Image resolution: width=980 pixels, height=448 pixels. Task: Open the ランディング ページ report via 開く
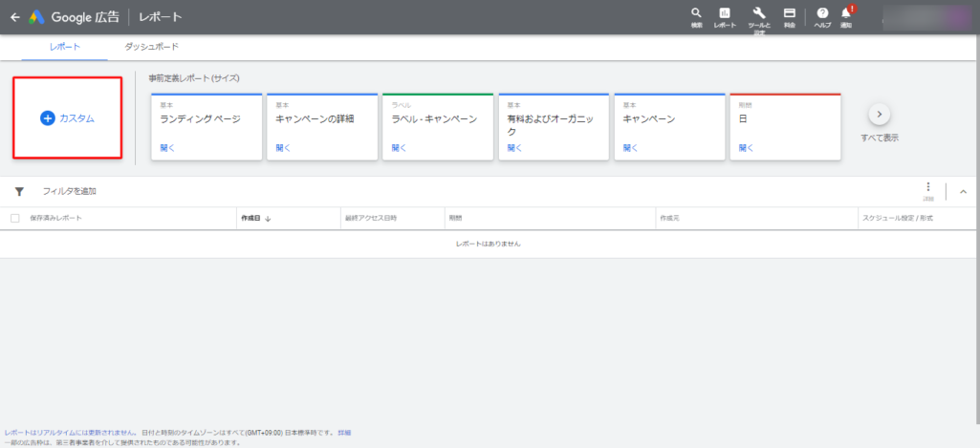[x=167, y=148]
